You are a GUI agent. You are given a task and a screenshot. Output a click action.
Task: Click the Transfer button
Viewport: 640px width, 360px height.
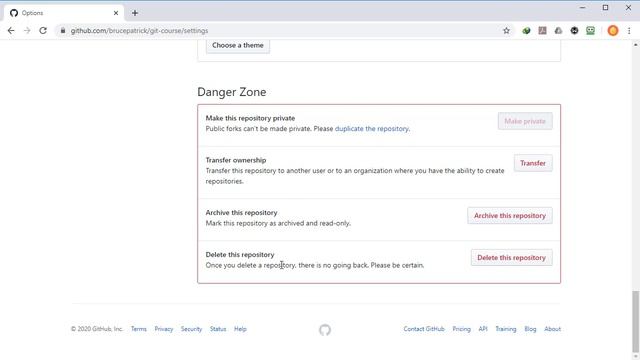[533, 163]
